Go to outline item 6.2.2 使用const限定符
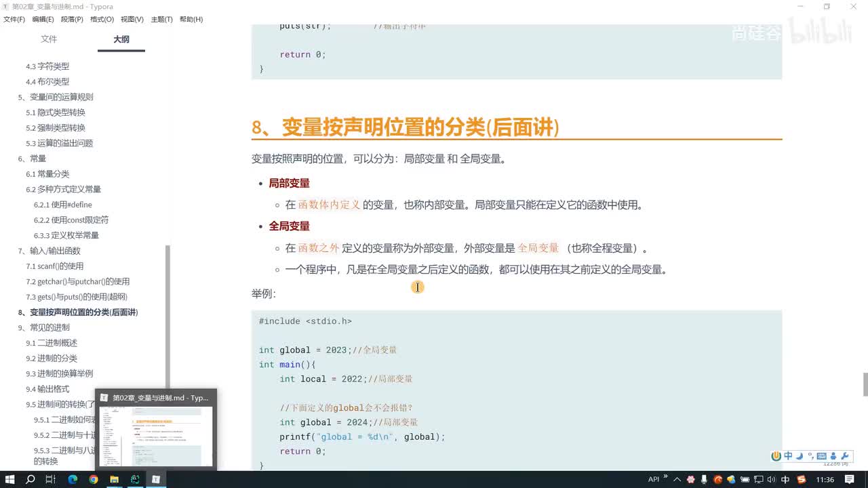Screen dimensions: 868x488 (71, 220)
